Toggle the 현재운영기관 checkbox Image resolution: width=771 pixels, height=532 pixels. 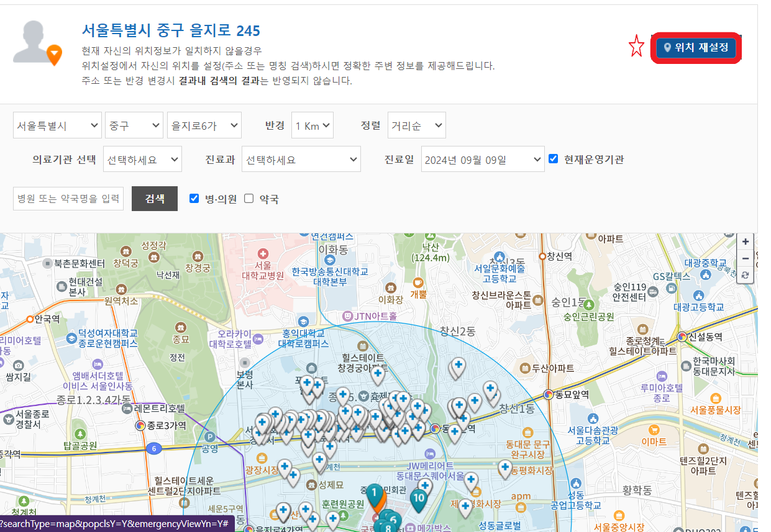point(554,159)
